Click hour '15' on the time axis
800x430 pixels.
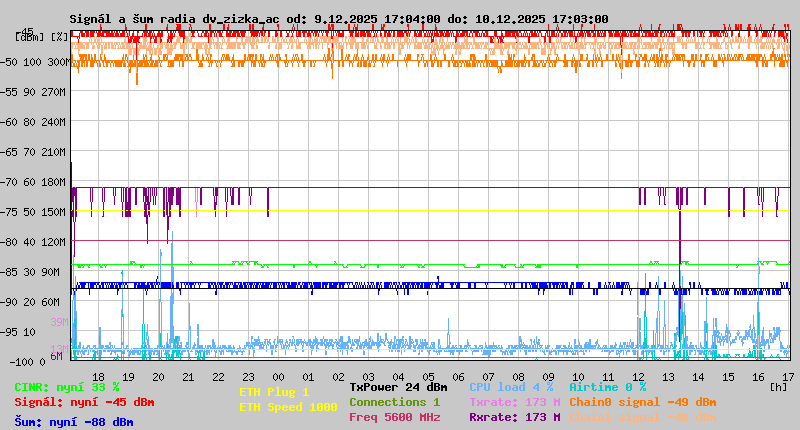(x=729, y=377)
